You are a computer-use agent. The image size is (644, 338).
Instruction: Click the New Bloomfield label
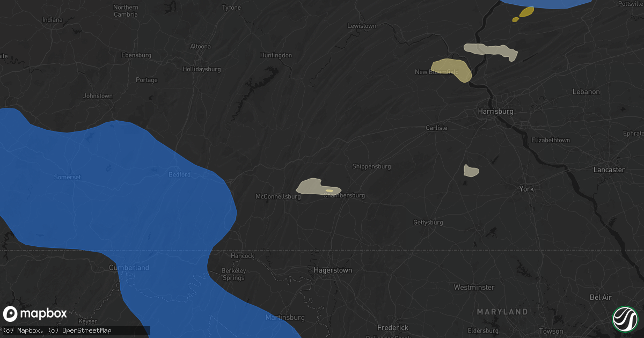tap(437, 72)
